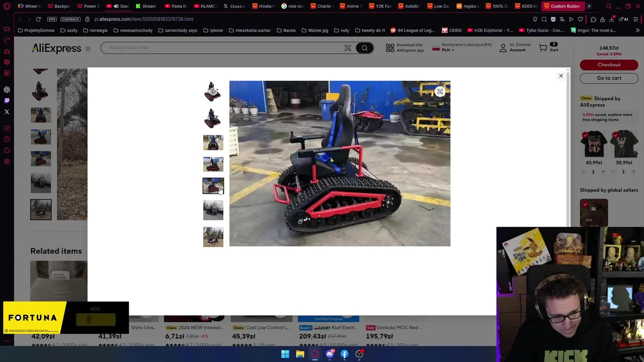The height and width of the screenshot is (362, 644).
Task: Click the CASHBACK badge in the address bar
Action: click(x=70, y=19)
